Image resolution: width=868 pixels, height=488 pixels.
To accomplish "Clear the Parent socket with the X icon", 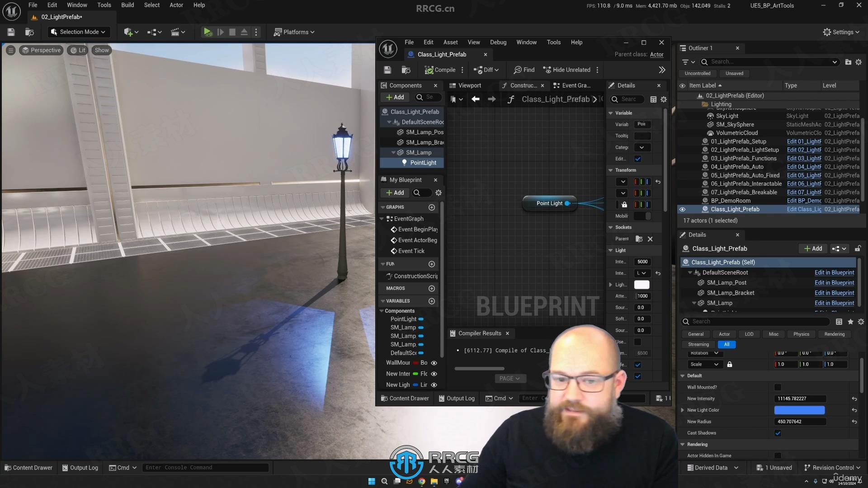I will point(650,239).
